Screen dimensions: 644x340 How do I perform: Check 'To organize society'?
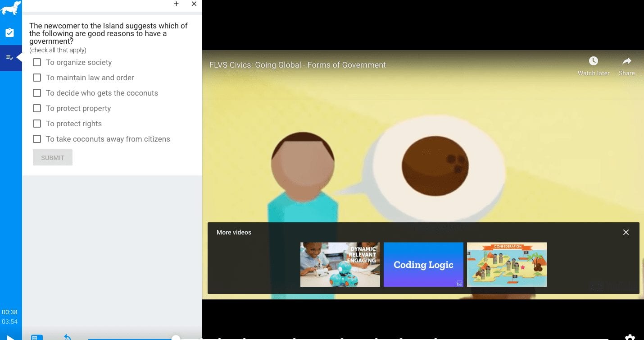tap(37, 62)
